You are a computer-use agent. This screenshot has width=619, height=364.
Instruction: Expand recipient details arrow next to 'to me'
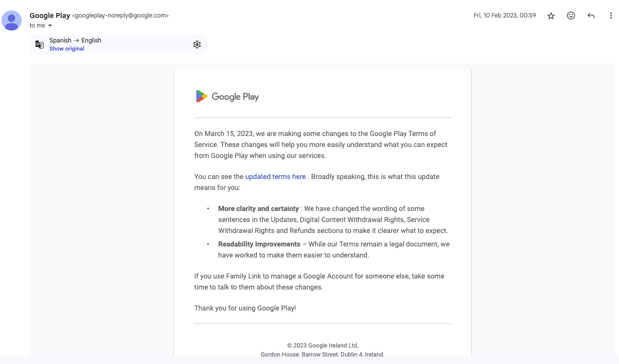point(50,26)
